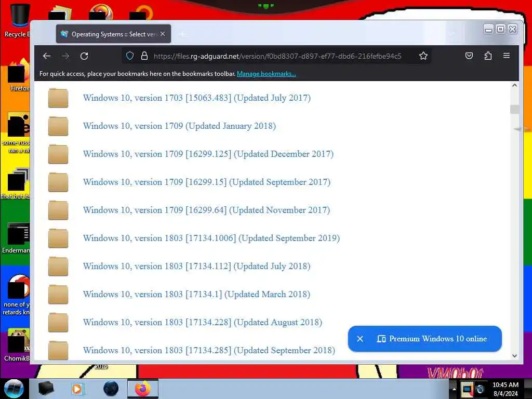Click the page scroll up arrow

(514, 86)
